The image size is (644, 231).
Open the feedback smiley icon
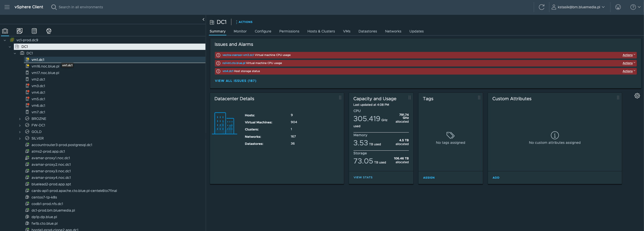[x=618, y=7]
